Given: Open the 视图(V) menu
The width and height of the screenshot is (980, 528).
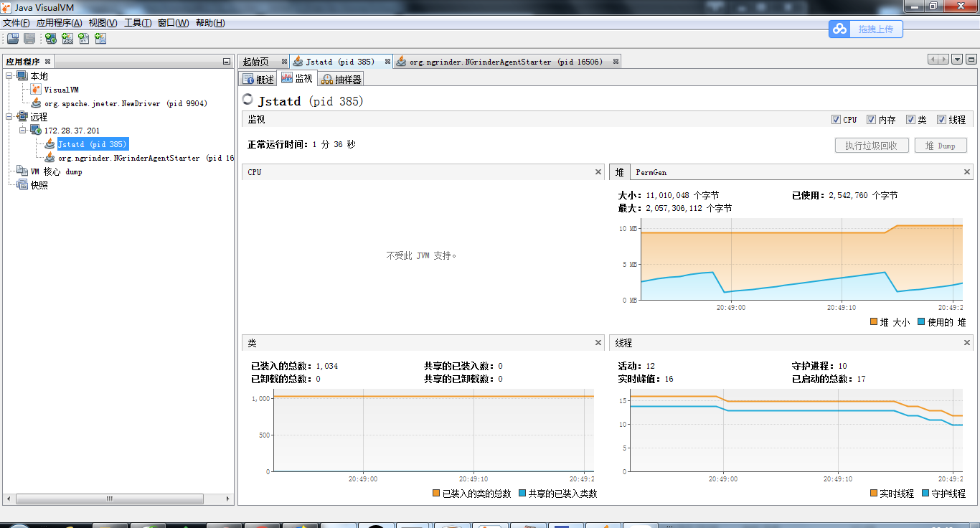Looking at the screenshot, I should coord(103,23).
